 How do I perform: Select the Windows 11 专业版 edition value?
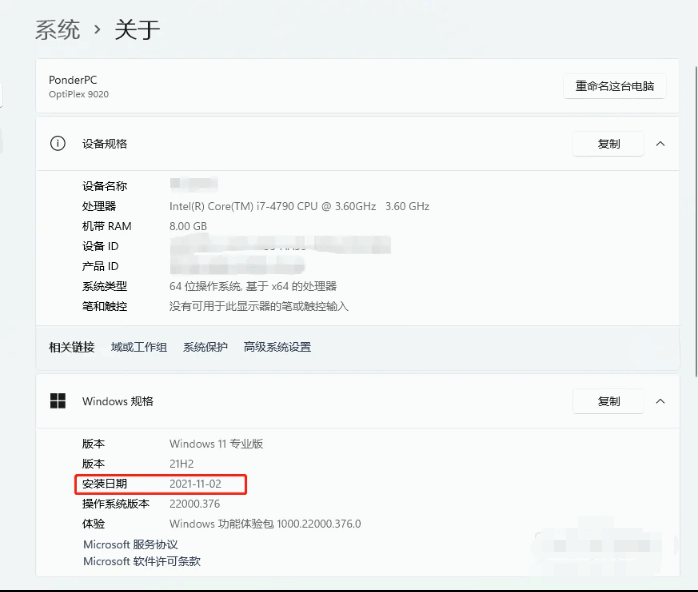coord(216,444)
